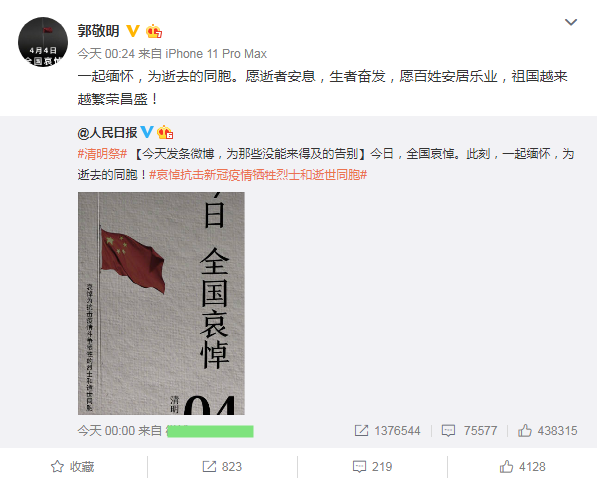Open 郭敬明's profile avatar
The width and height of the screenshot is (597, 484).
coord(43,42)
